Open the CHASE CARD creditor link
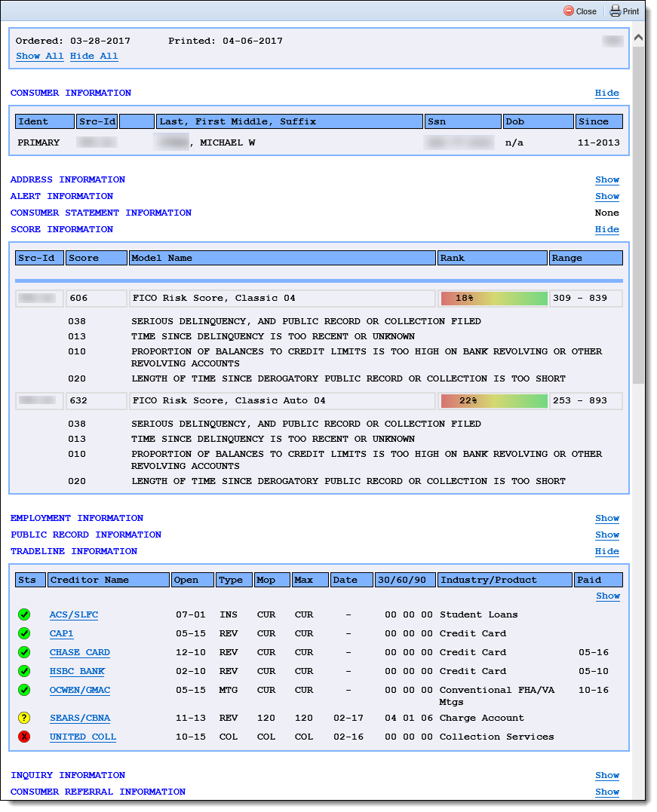Screen dimensions: 657x812 point(80,652)
